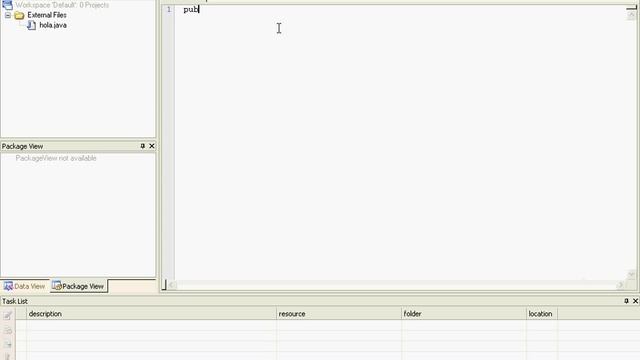Click the editor vertical scrollbar down arrow
This screenshot has height=360, width=640.
point(631,275)
